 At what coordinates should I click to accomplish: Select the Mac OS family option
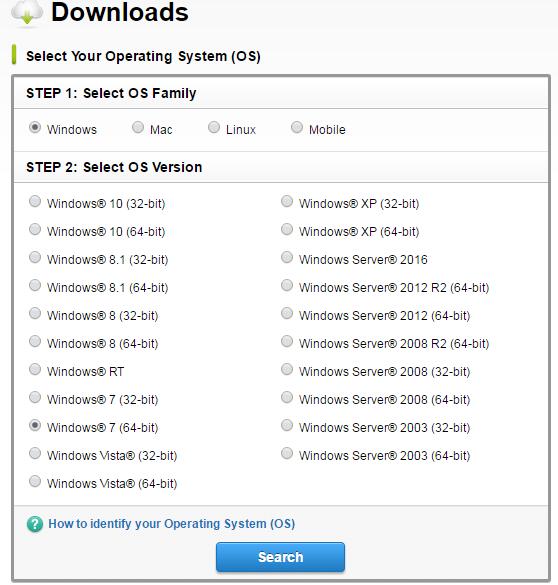point(138,128)
